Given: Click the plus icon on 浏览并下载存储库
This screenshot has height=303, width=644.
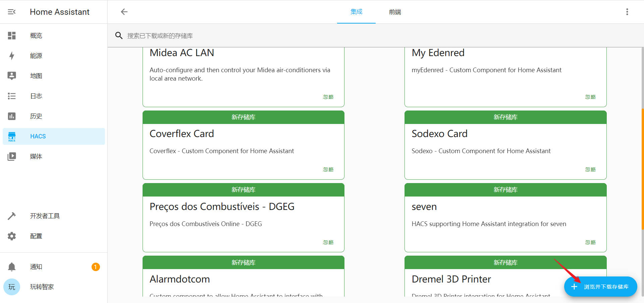Looking at the screenshot, I should pos(574,287).
